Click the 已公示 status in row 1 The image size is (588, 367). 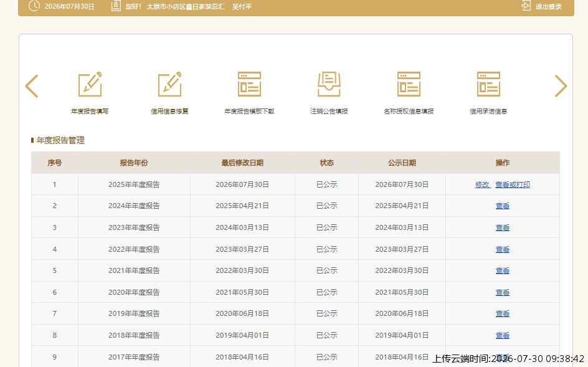click(326, 184)
